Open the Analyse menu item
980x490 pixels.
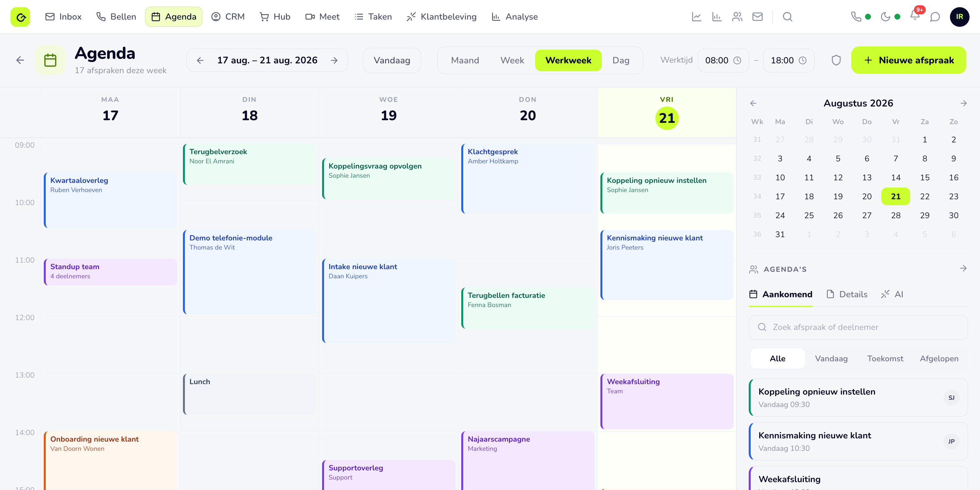514,17
